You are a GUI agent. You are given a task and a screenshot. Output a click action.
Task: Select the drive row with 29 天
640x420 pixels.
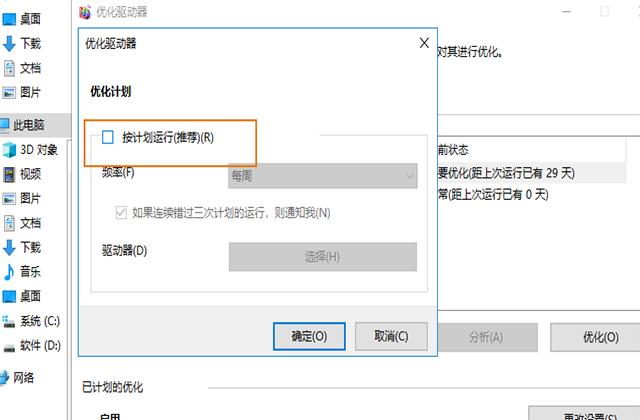click(x=531, y=173)
